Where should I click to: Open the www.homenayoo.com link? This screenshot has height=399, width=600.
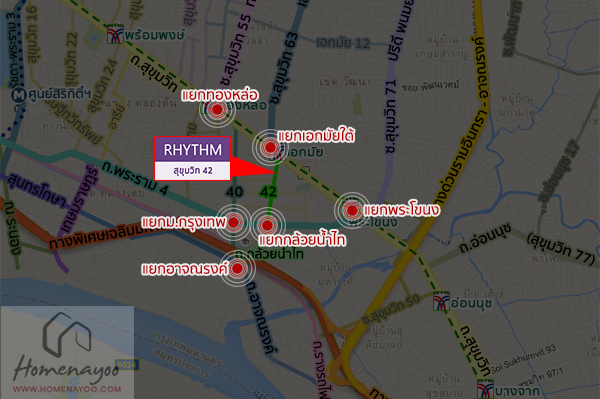click(67, 389)
